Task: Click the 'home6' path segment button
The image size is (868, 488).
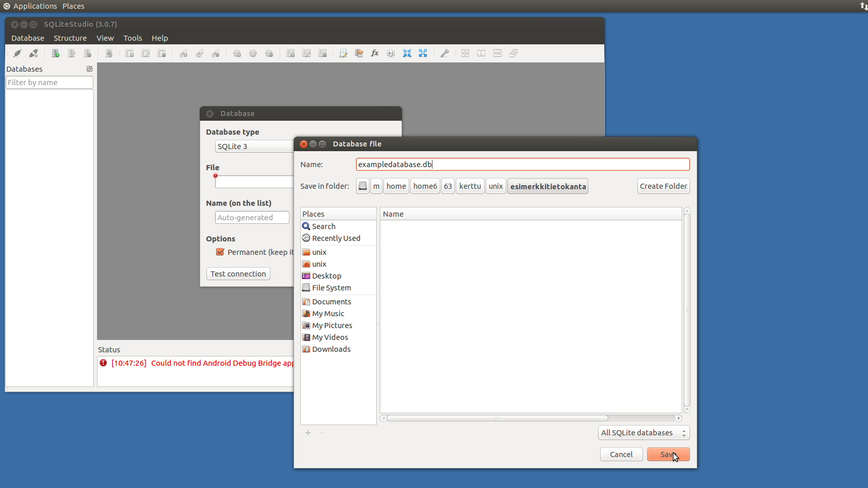Action: point(425,186)
